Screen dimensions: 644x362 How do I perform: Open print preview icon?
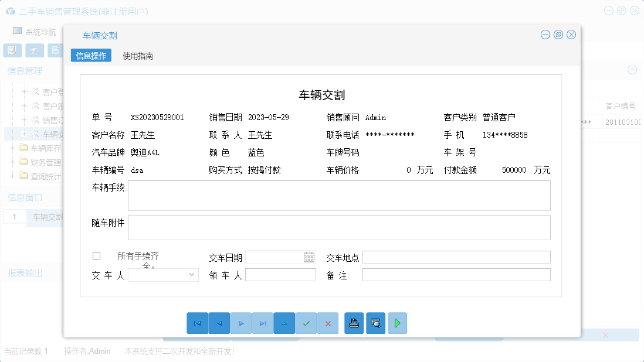coord(375,323)
